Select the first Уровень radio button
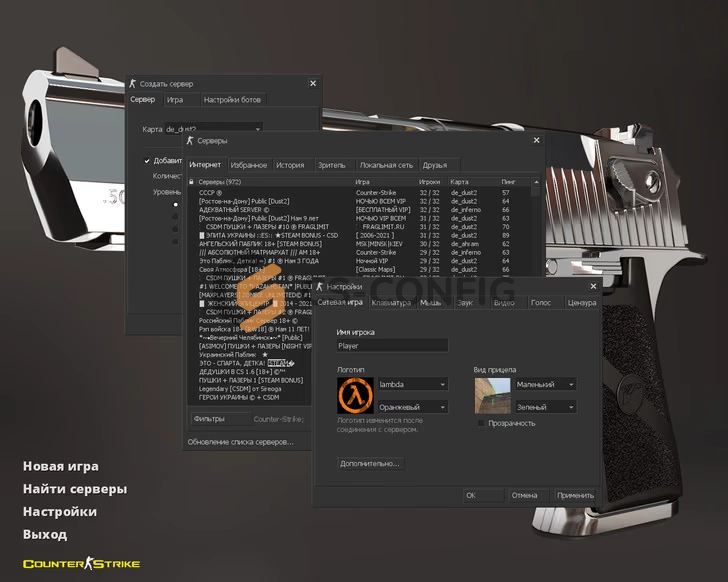 coord(176,204)
